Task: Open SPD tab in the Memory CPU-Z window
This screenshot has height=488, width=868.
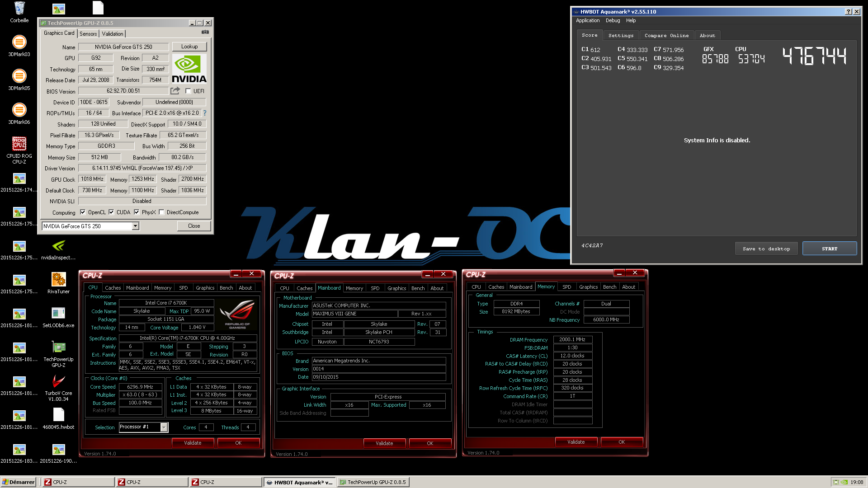Action: click(566, 287)
